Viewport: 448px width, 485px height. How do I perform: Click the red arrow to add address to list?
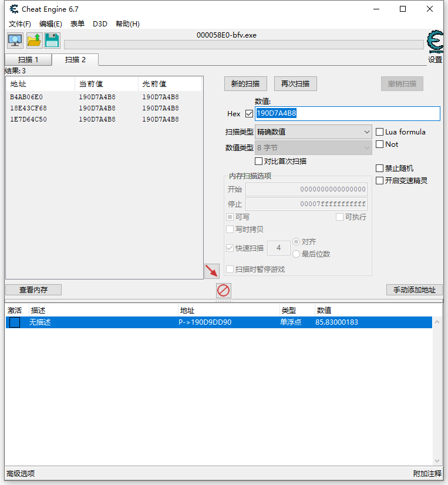pyautogui.click(x=212, y=271)
